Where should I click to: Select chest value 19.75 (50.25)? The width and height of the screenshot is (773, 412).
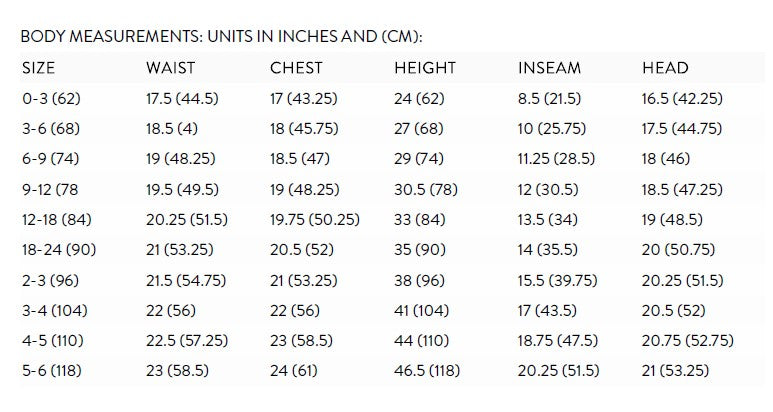315,220
